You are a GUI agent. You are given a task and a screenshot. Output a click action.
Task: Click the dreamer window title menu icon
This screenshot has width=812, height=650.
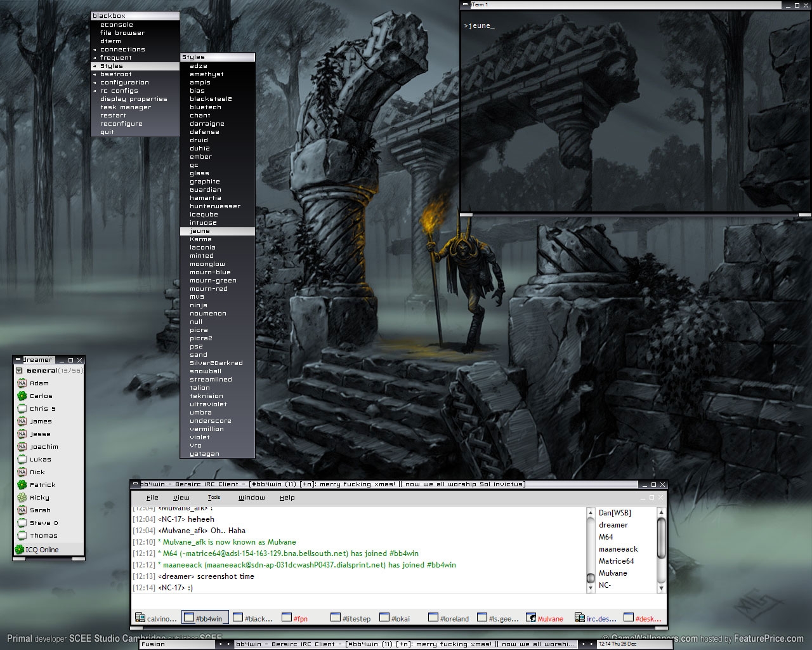point(18,360)
